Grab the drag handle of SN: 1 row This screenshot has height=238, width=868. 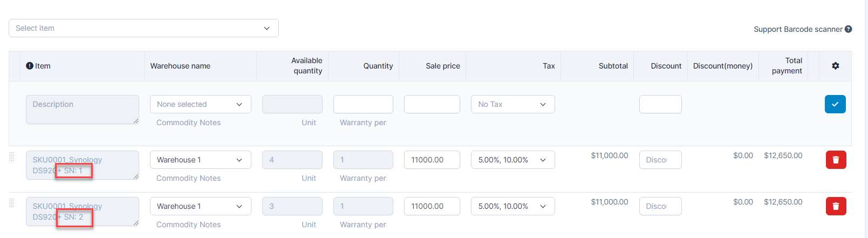click(12, 157)
